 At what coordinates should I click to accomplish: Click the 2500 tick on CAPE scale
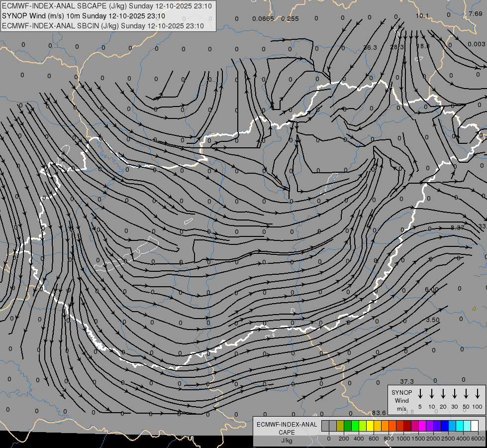pos(448,439)
